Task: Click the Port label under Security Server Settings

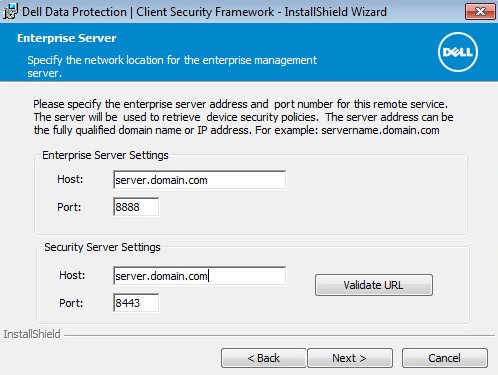Action: [71, 303]
